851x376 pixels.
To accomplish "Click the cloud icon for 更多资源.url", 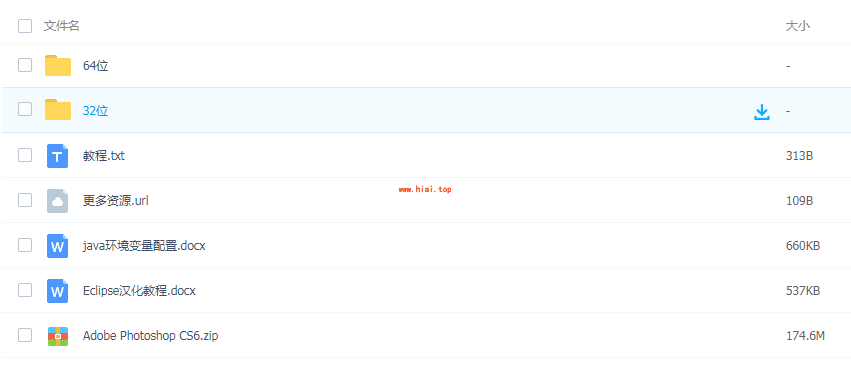I will coord(58,201).
